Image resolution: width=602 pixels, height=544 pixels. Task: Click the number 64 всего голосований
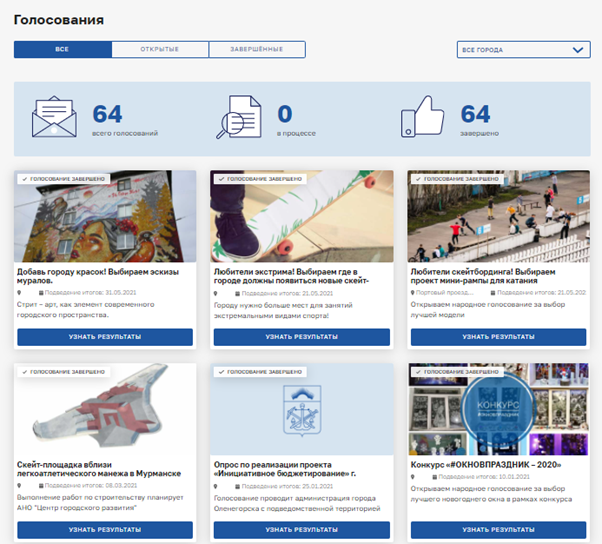[108, 114]
